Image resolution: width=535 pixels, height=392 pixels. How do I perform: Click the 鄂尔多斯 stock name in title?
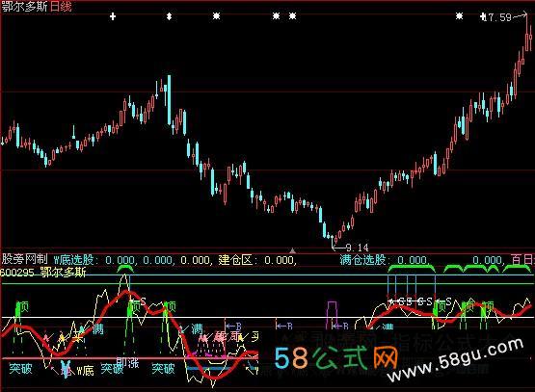24,7
